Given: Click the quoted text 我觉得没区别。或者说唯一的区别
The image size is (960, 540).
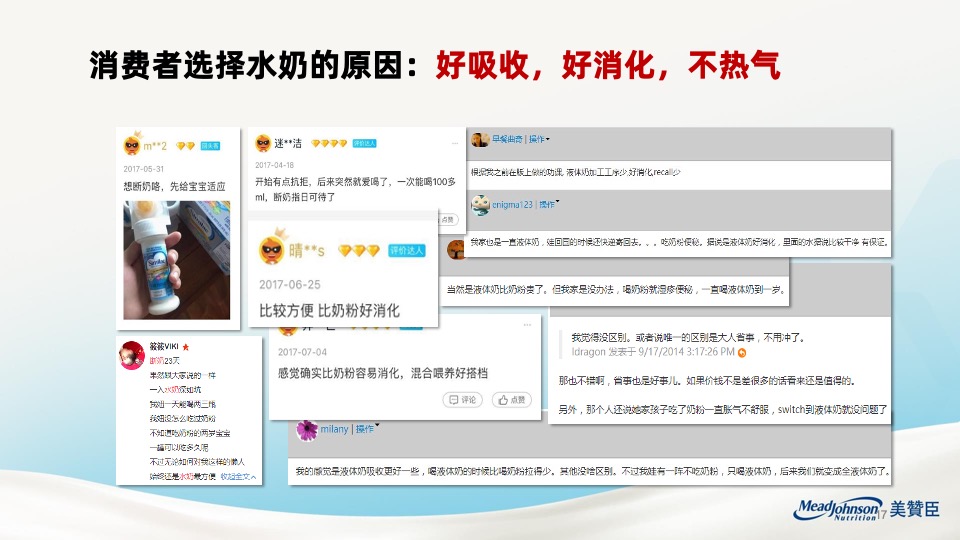Looking at the screenshot, I should click(x=687, y=337).
